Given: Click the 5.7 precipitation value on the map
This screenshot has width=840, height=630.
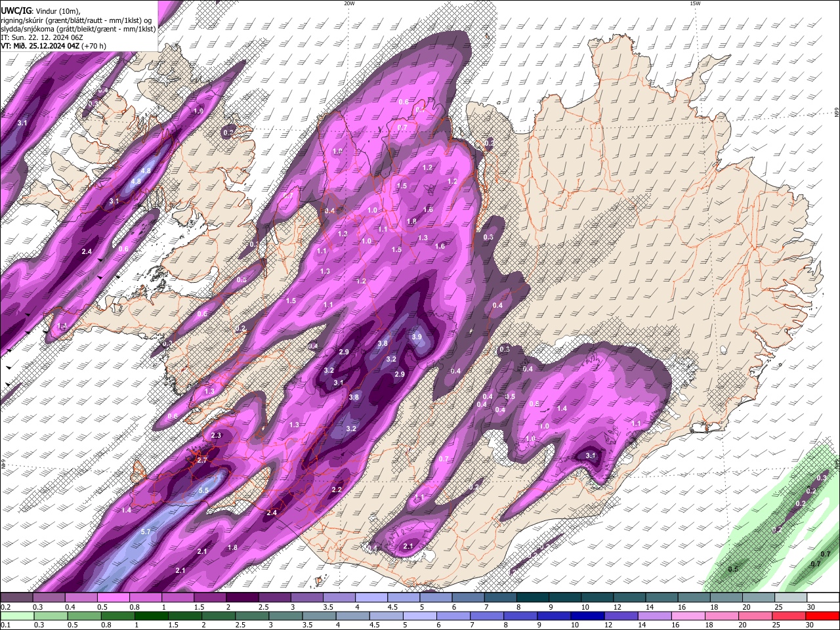Looking at the screenshot, I should click(x=146, y=532).
